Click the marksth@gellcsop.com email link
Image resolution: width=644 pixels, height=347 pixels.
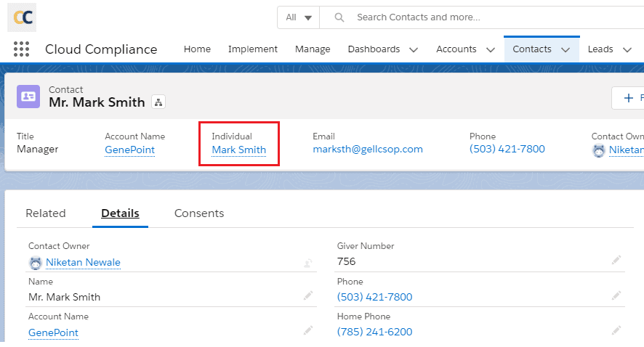tap(368, 150)
